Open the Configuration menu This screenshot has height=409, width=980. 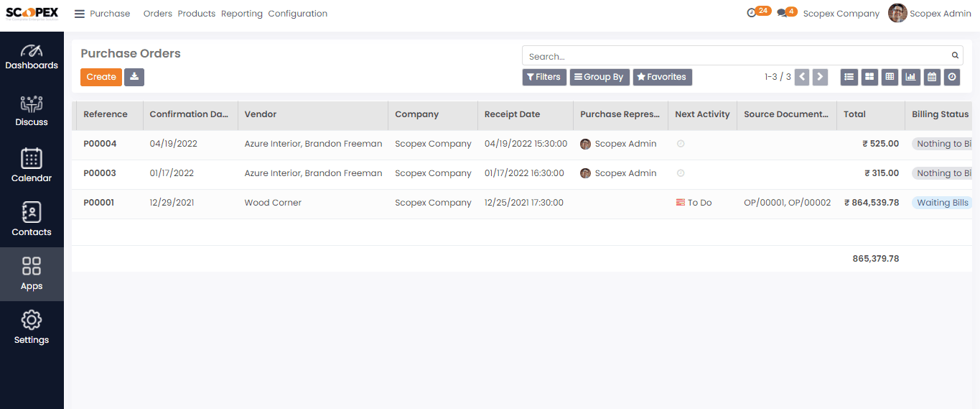298,14
